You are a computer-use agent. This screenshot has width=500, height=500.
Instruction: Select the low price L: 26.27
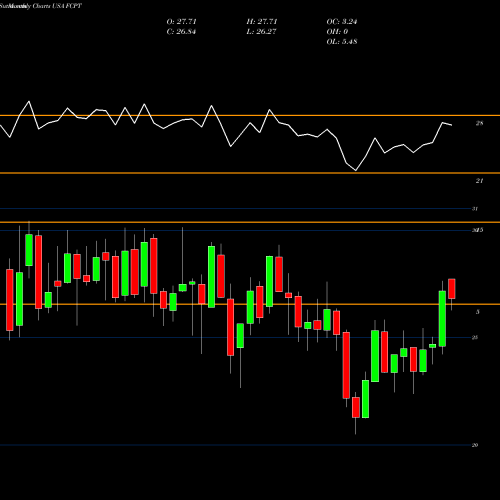[x=261, y=32]
